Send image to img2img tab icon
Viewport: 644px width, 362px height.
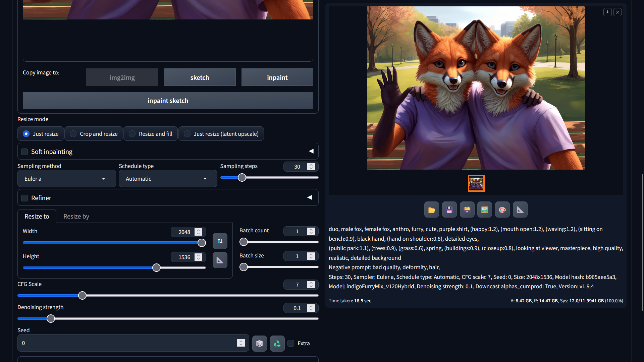coord(485,210)
